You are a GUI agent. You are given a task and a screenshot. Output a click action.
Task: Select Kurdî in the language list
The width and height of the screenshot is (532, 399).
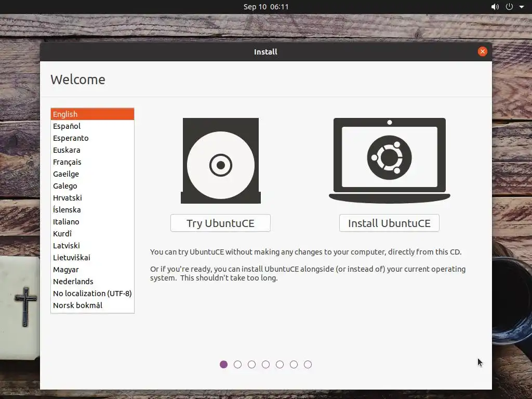click(x=92, y=233)
